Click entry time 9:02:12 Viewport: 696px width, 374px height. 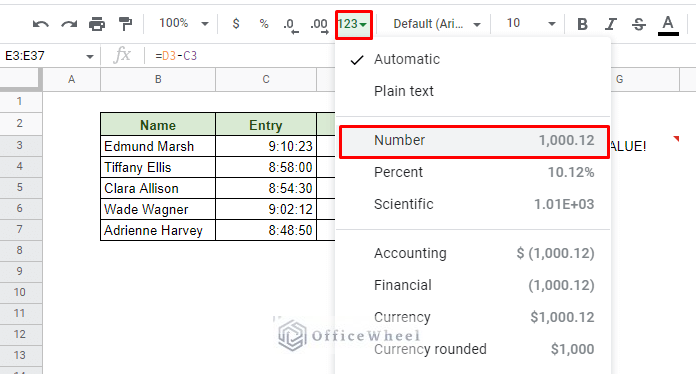tap(266, 209)
